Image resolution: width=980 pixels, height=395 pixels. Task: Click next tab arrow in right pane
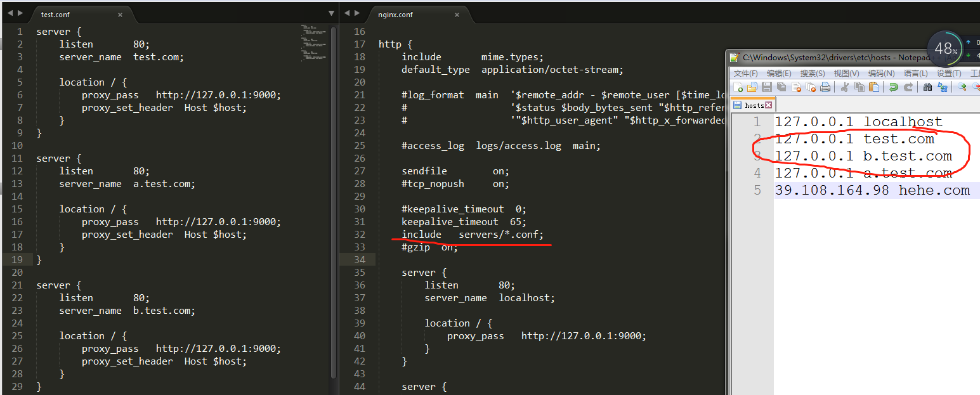[x=358, y=13]
